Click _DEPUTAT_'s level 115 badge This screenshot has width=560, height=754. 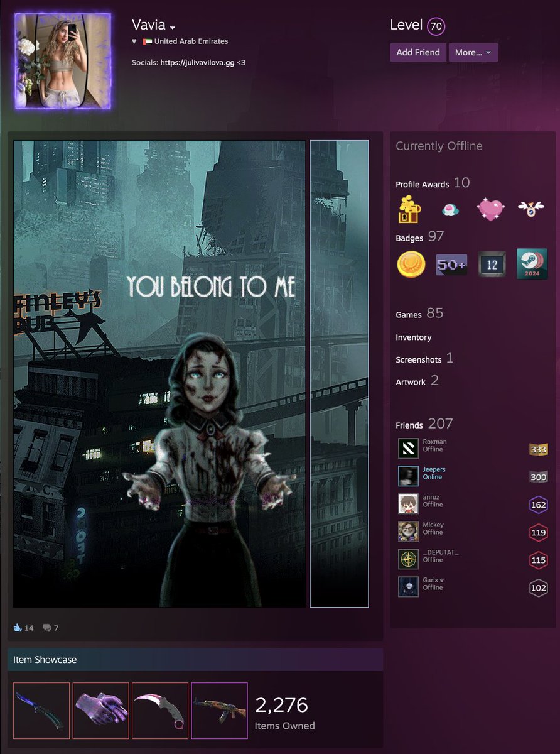coord(539,560)
